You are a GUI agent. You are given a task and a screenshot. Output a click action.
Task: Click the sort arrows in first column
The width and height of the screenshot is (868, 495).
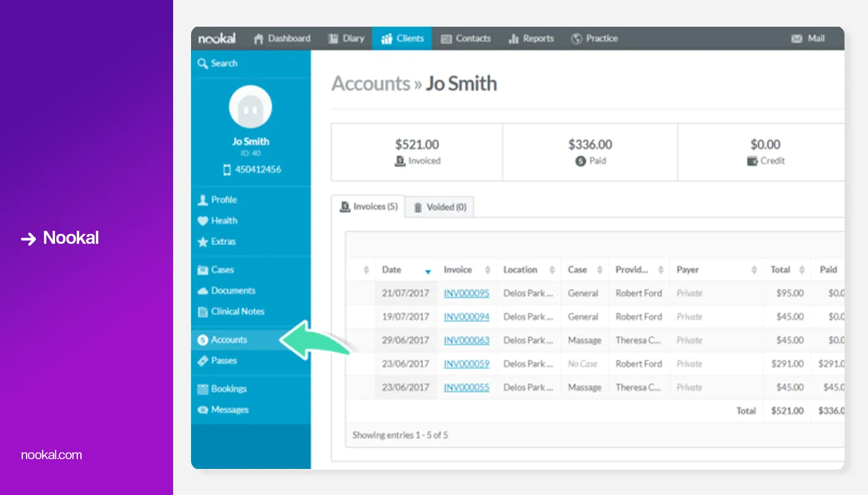pos(366,270)
